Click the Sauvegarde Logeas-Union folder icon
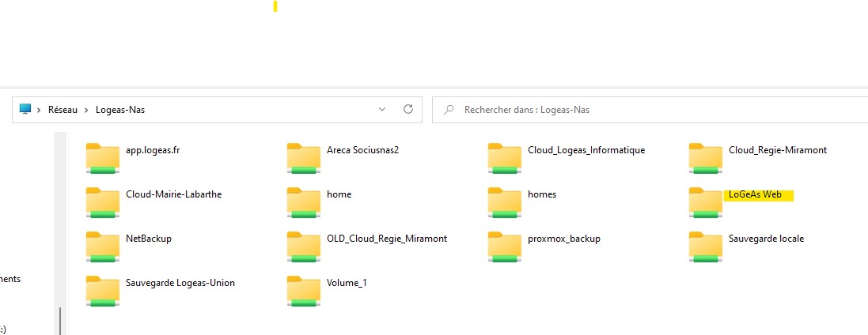 [102, 291]
